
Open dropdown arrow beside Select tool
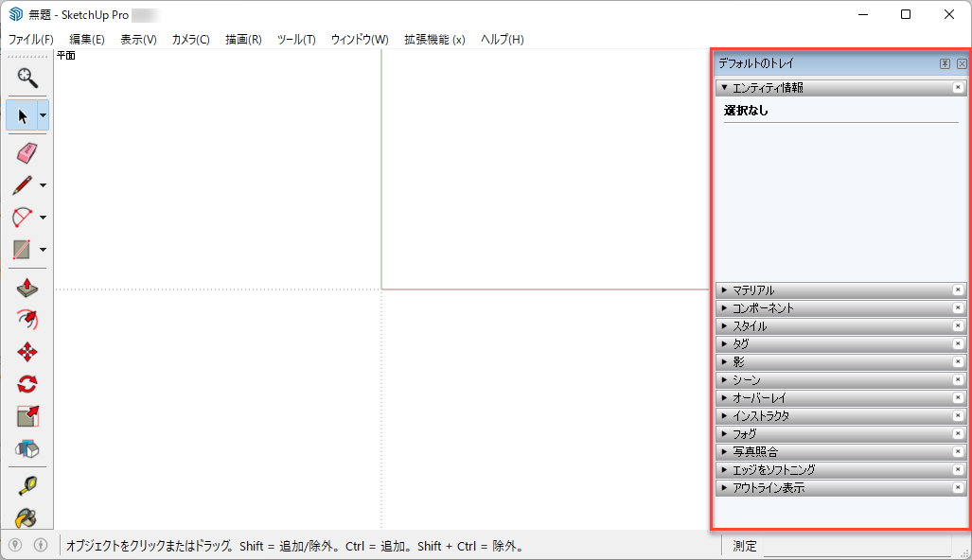(44, 115)
